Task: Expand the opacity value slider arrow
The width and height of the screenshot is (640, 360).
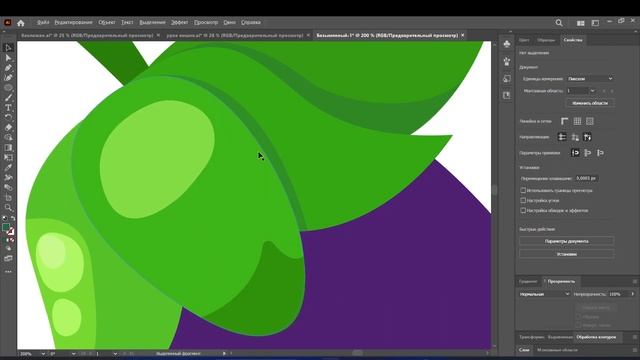Action: coord(633,294)
